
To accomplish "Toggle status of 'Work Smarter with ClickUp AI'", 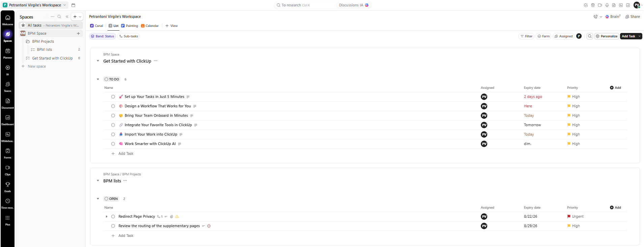I will (113, 144).
